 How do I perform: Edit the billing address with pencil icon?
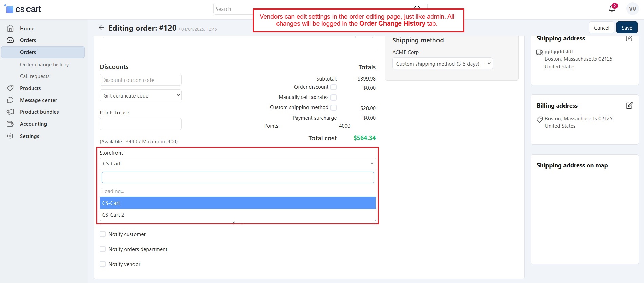pos(629,106)
